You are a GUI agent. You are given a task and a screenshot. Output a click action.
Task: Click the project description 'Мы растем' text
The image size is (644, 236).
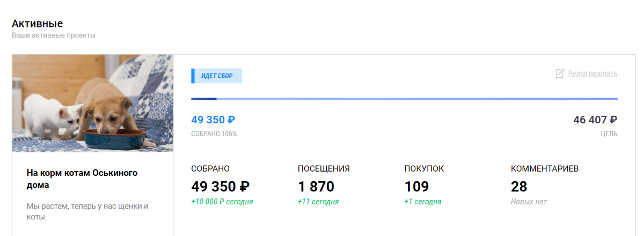87,212
